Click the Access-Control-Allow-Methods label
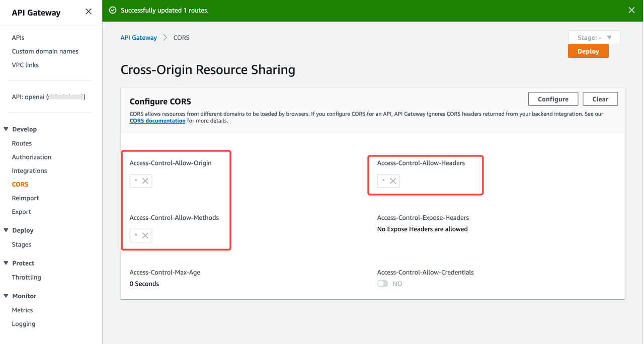The width and height of the screenshot is (644, 344). (x=174, y=218)
